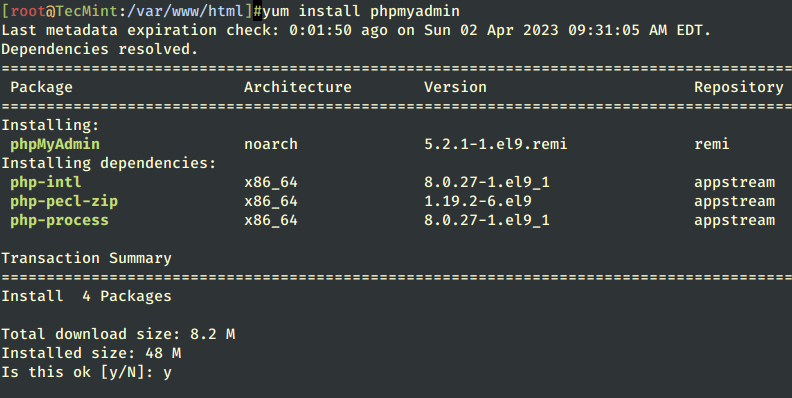Click the 'yum install phpmyadmin' command text
Image resolution: width=792 pixels, height=398 pixels.
(x=361, y=11)
